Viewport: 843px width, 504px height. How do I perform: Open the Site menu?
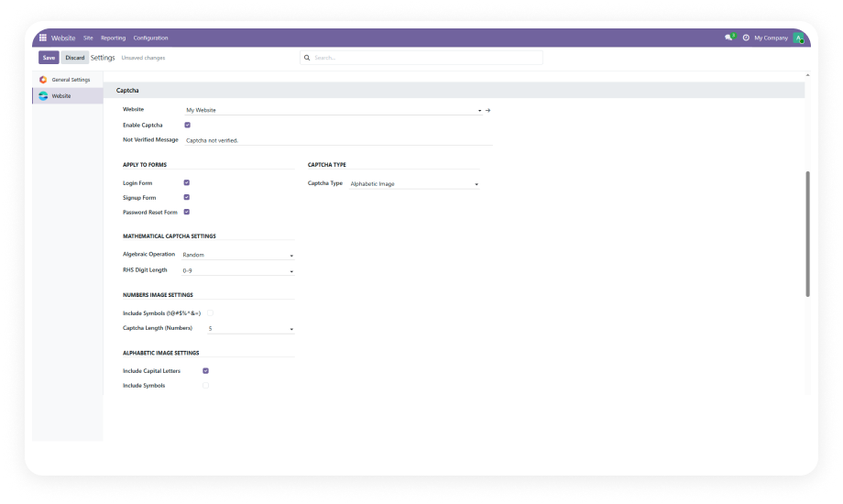tap(88, 38)
